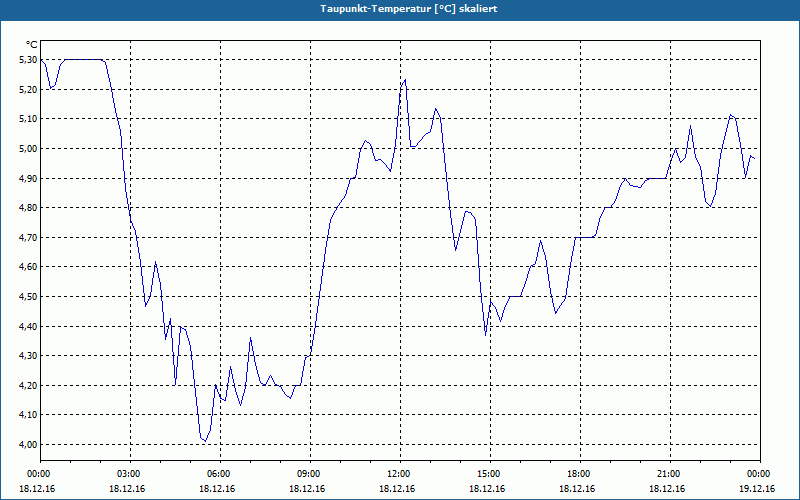Image resolution: width=800 pixels, height=500 pixels.
Task: Click the 09:00 time label
Action: click(310, 474)
